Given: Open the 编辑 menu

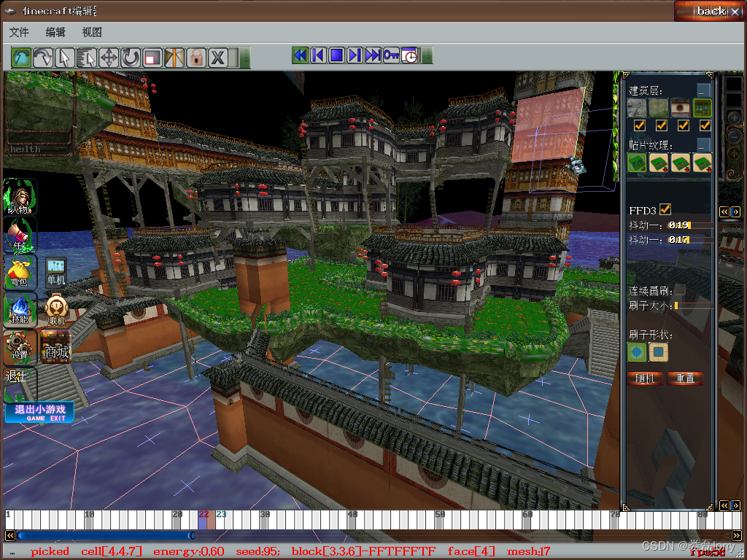Looking at the screenshot, I should pos(55,32).
